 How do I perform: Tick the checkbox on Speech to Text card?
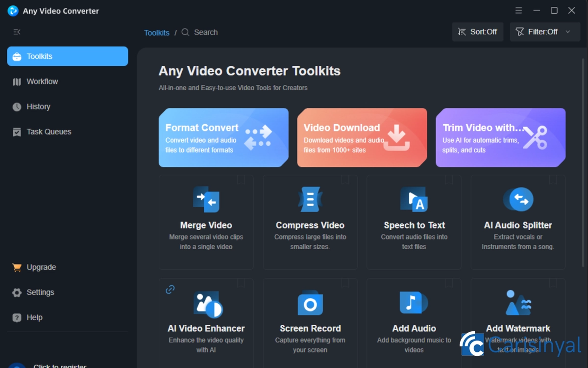pos(449,180)
